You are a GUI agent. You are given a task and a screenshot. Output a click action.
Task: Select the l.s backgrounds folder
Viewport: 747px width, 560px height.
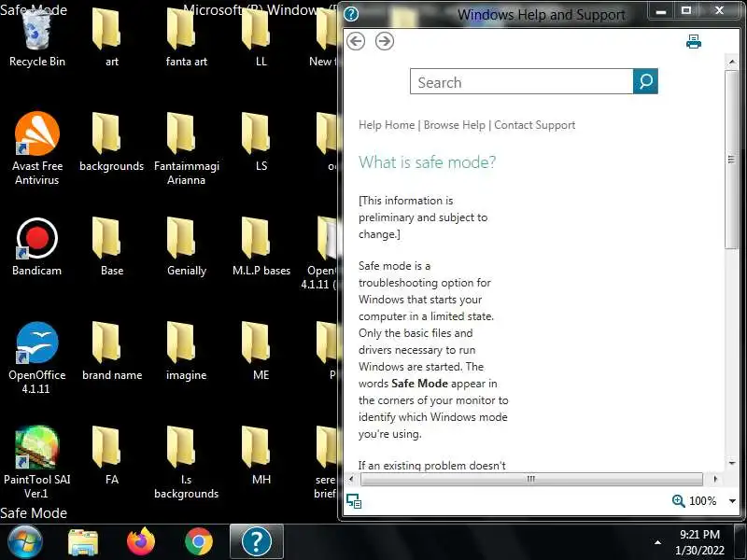click(186, 462)
